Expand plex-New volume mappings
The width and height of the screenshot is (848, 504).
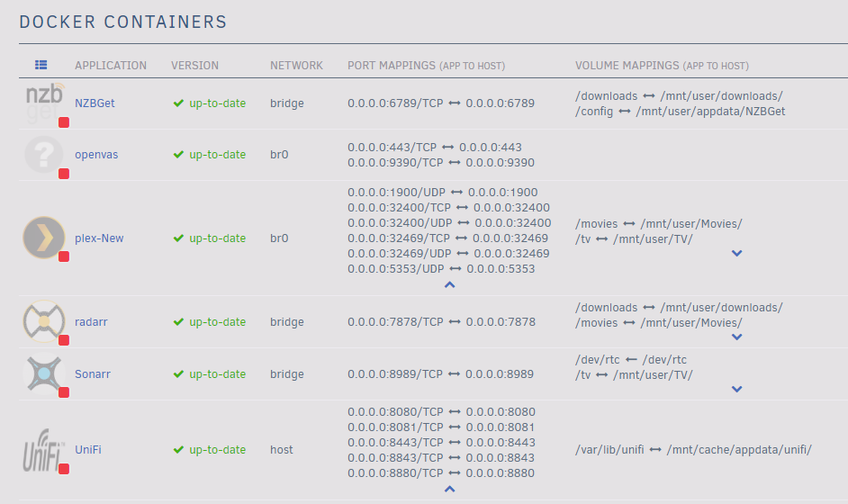(x=736, y=253)
